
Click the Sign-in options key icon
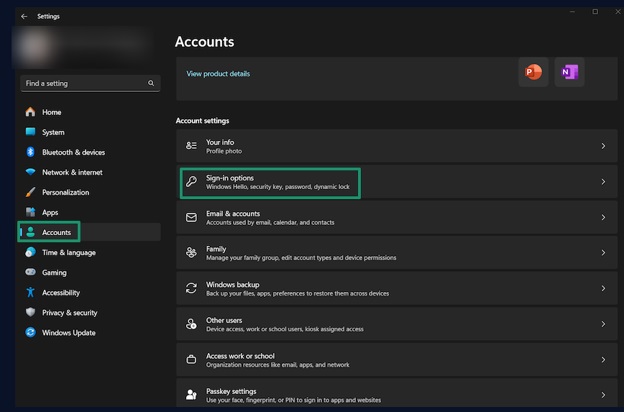[191, 182]
